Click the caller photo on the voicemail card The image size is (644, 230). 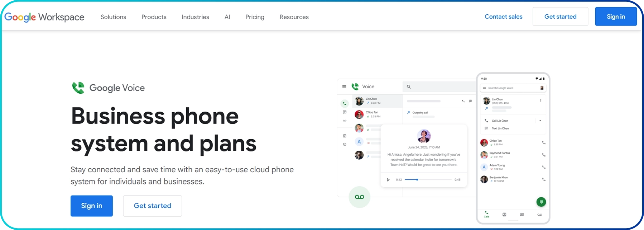(424, 136)
